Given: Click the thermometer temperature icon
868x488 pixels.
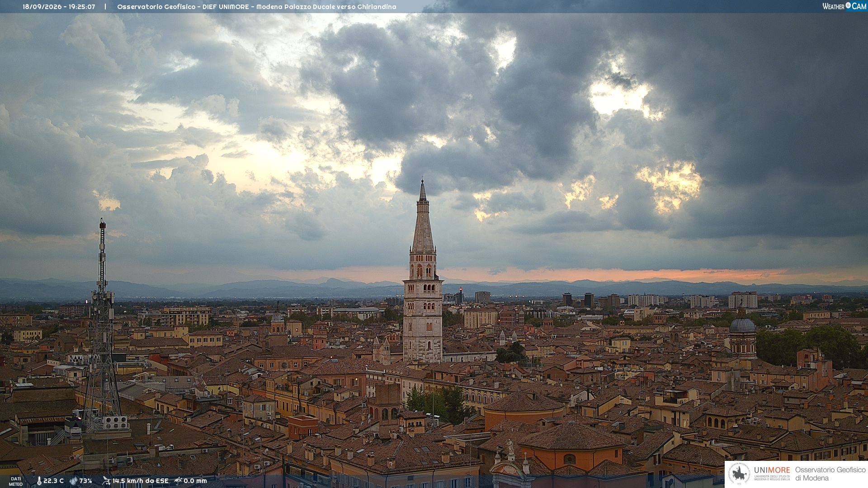Looking at the screenshot, I should click(39, 481).
